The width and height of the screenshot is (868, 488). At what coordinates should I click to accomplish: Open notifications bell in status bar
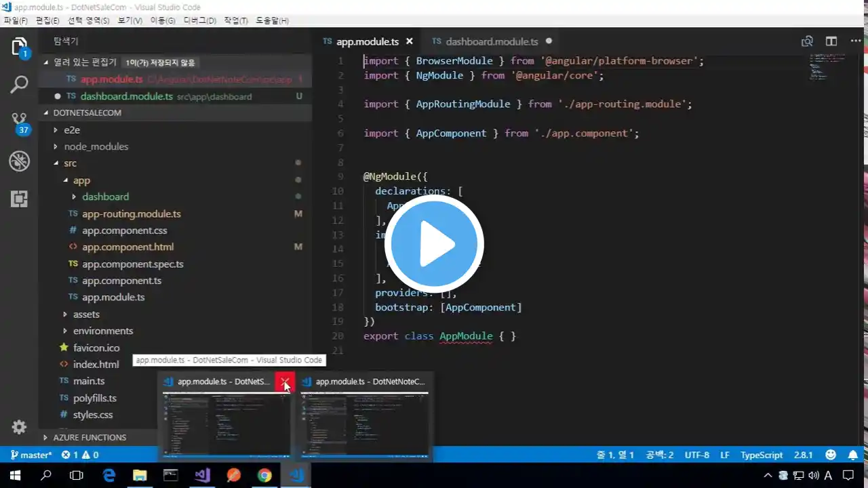click(x=853, y=455)
